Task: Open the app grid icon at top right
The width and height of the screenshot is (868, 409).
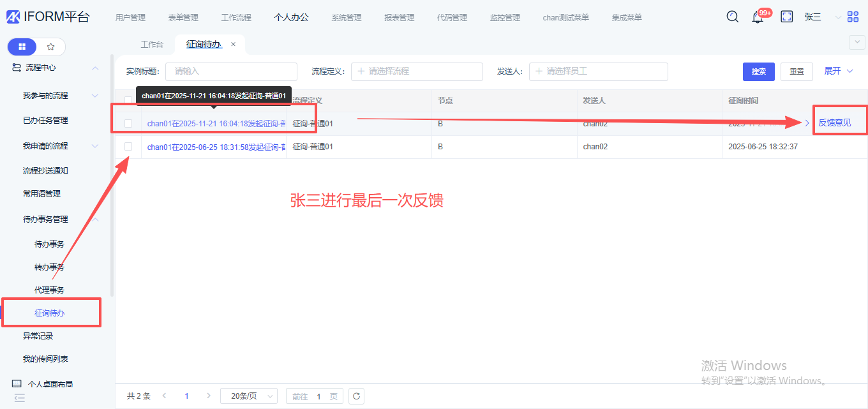Action: pos(853,17)
